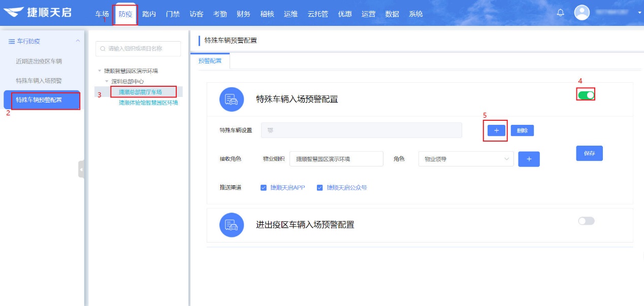Image resolution: width=644 pixels, height=306 pixels.
Task: Click the 保存 button
Action: [589, 153]
